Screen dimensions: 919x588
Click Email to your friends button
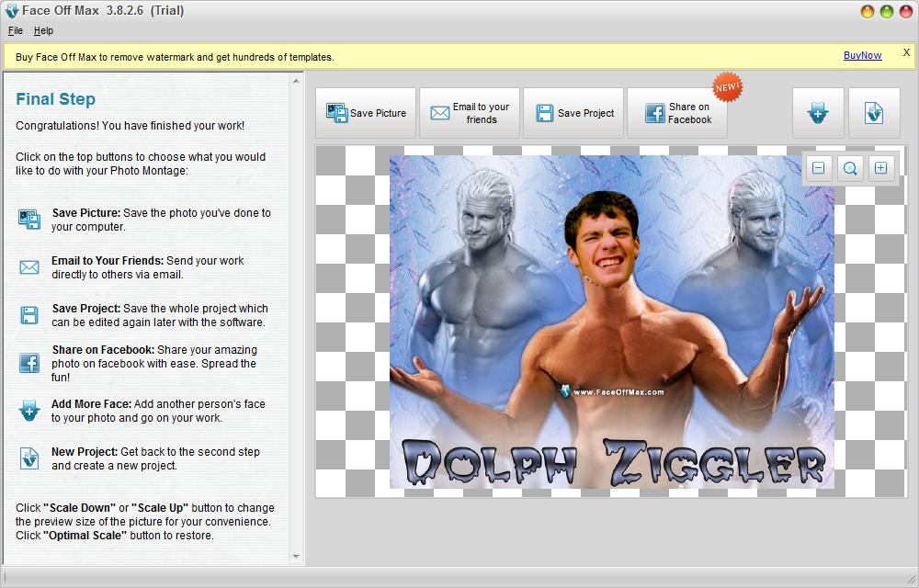tap(470, 113)
